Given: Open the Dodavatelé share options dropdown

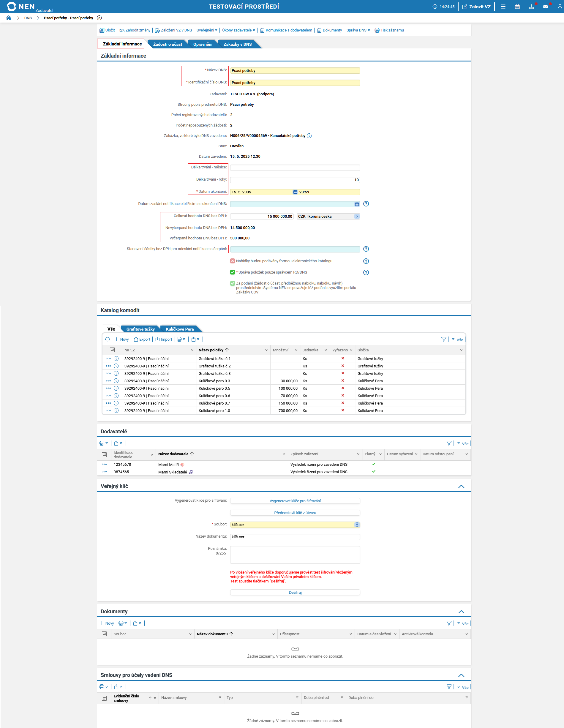Looking at the screenshot, I should 118,443.
